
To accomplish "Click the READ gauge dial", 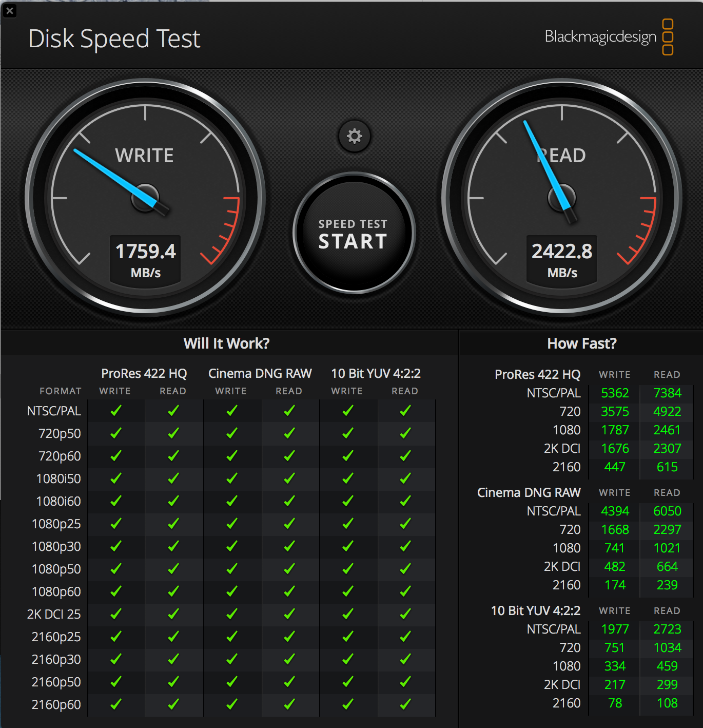I will [562, 198].
